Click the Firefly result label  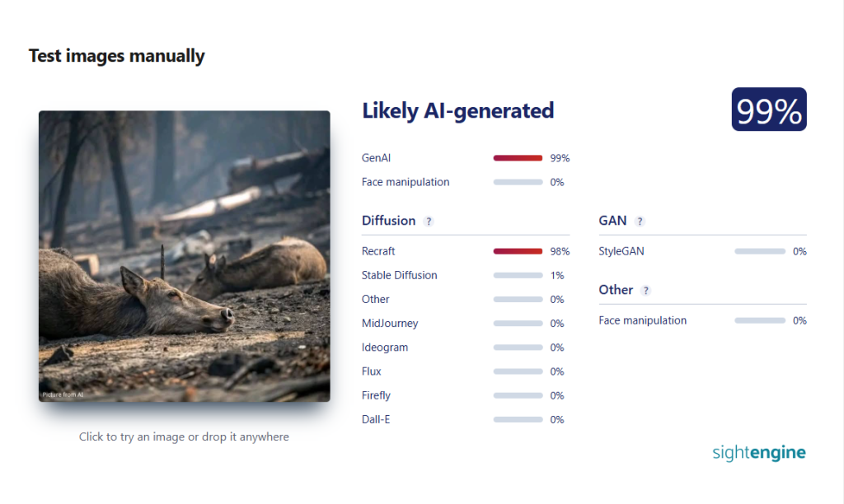click(376, 395)
